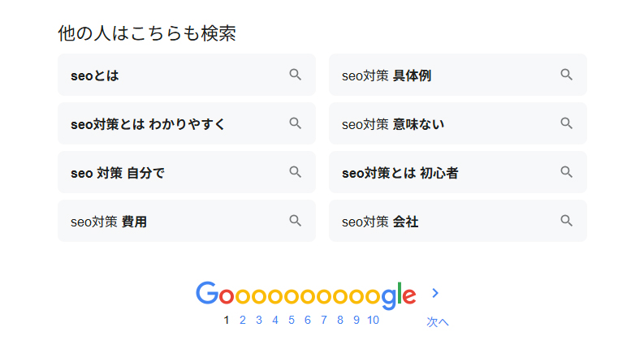Select current page number 1
Image resolution: width=644 pixels, height=349 pixels.
pyautogui.click(x=227, y=320)
